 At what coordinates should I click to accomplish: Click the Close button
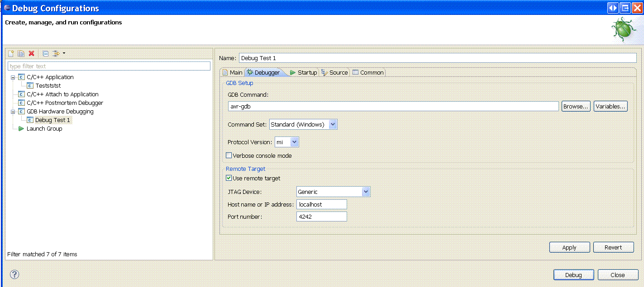pos(618,275)
